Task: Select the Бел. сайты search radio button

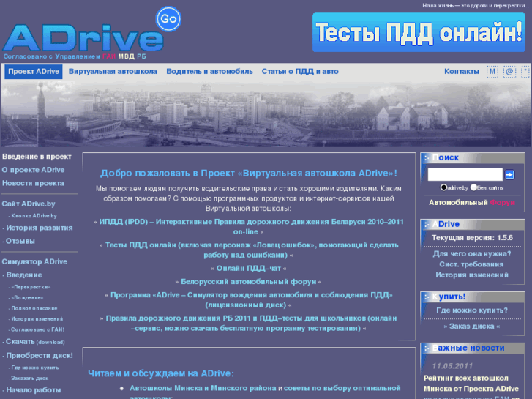Action: [x=473, y=187]
